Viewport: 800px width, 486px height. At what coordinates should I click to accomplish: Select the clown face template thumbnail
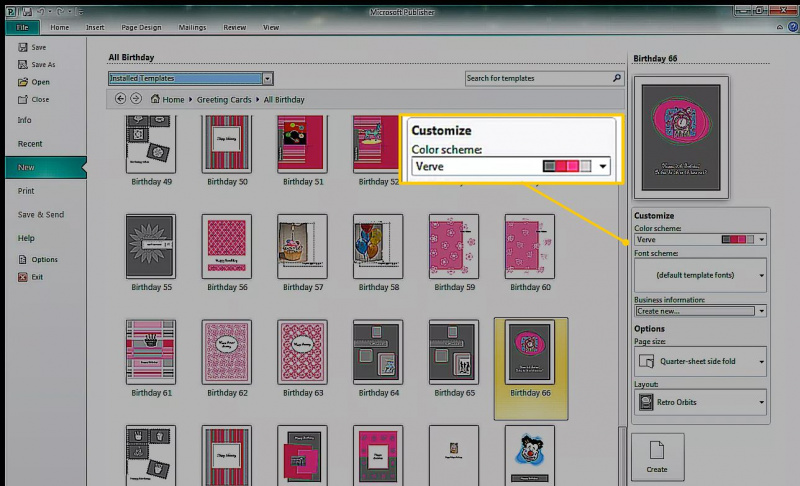click(530, 455)
